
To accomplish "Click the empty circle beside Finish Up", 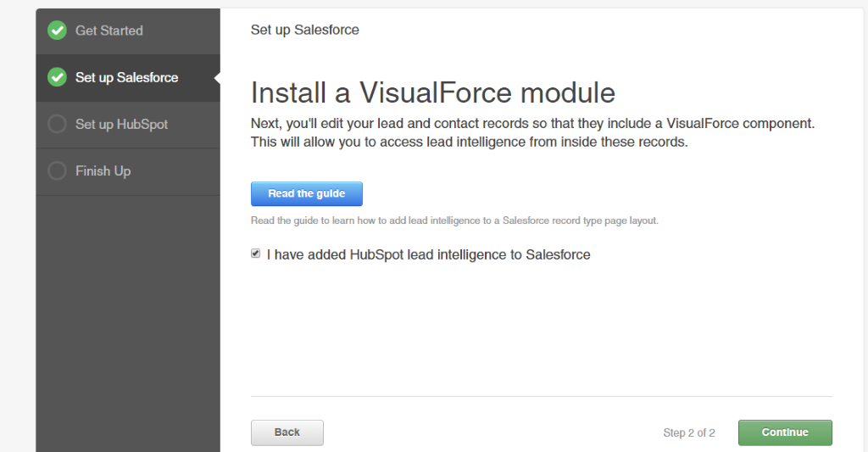I will point(57,170).
